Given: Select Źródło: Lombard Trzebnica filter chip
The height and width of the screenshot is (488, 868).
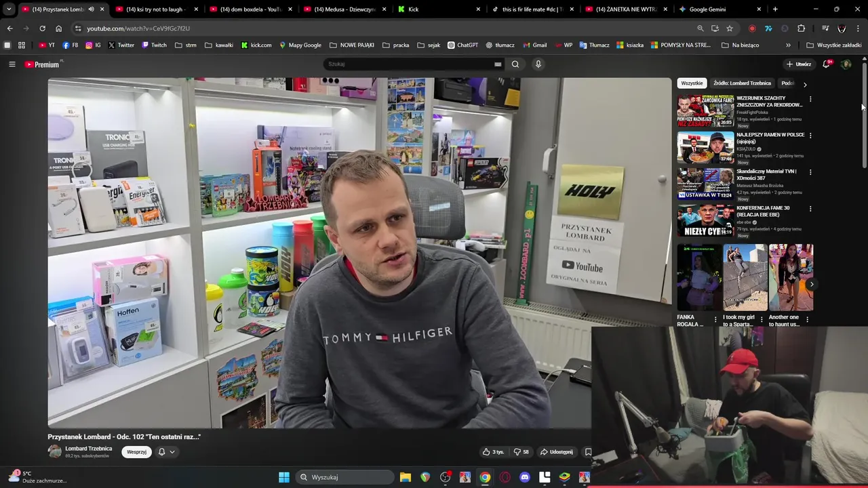Looking at the screenshot, I should 742,83.
